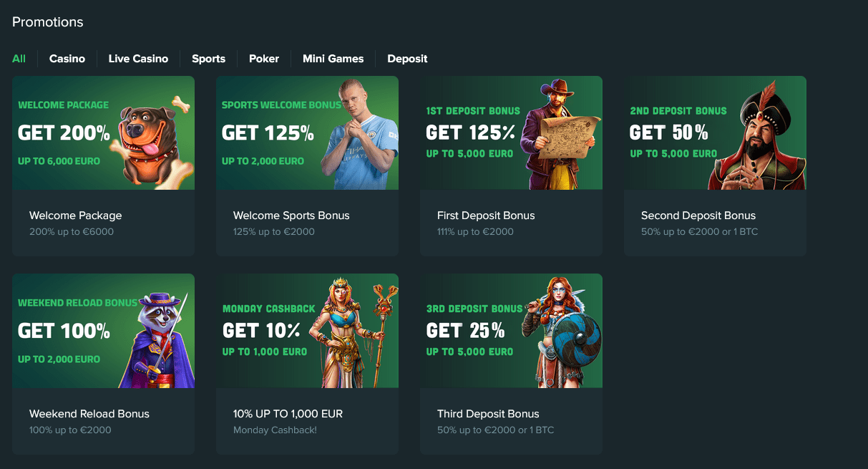The height and width of the screenshot is (469, 868).
Task: Click the Weekend Reload Bonus raccoon banner
Action: tap(103, 331)
